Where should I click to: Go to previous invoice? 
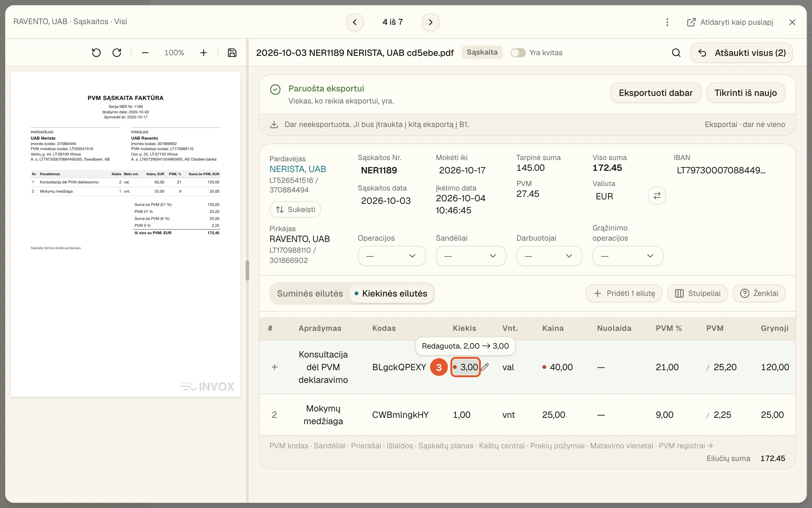(x=354, y=22)
